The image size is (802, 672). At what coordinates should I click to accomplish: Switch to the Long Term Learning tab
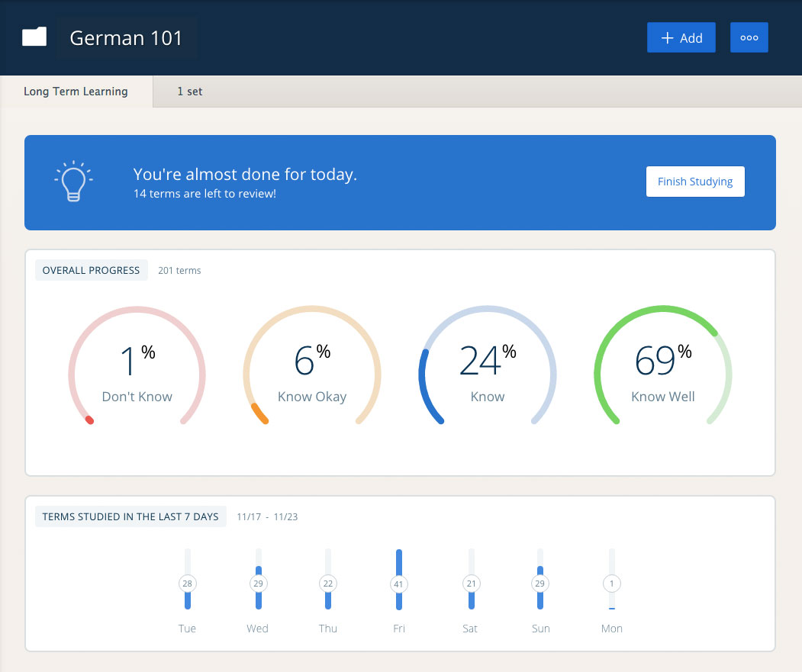76,92
